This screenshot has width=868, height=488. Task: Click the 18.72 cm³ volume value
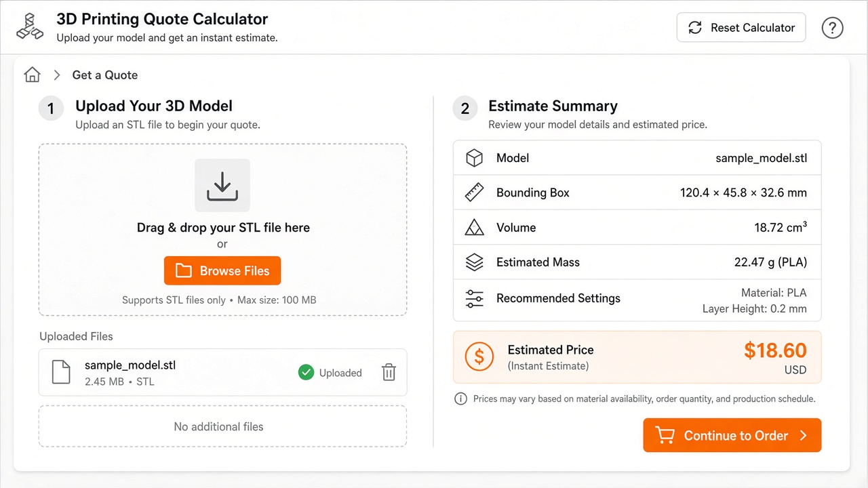coord(781,227)
